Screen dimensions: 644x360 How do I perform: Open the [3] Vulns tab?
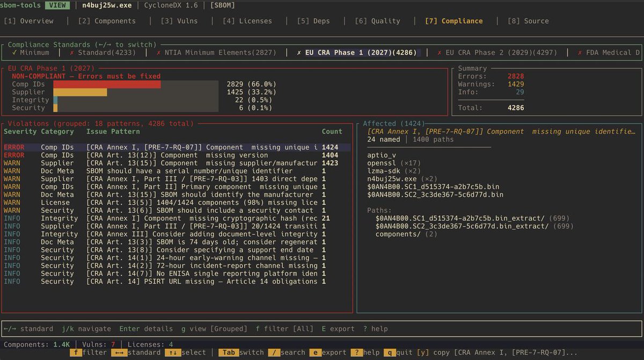coord(179,21)
